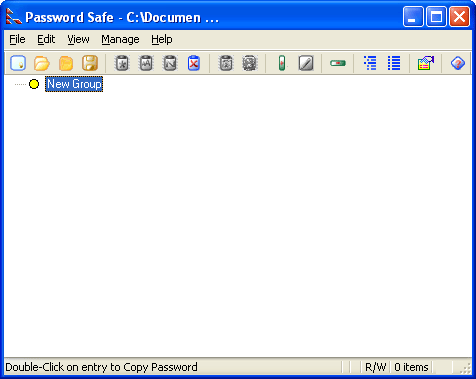This screenshot has width=476, height=379.
Task: Clear the clipboard with red X icon
Action: [194, 63]
